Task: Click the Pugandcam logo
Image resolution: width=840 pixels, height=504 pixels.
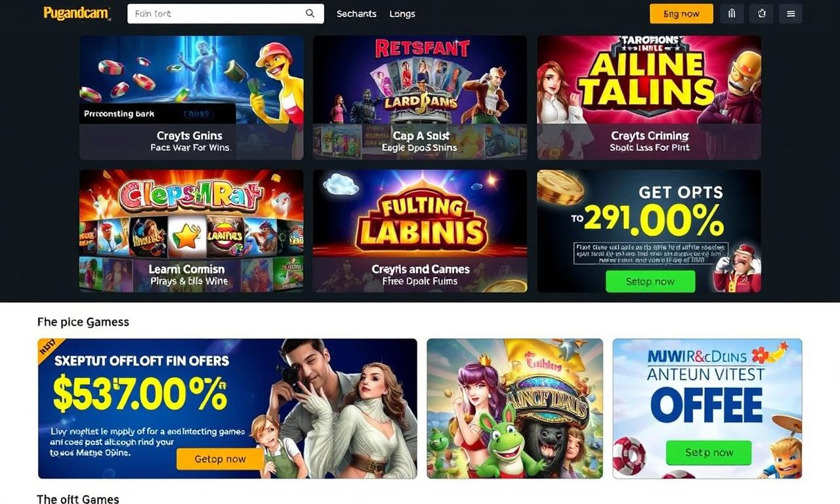Action: click(x=77, y=13)
